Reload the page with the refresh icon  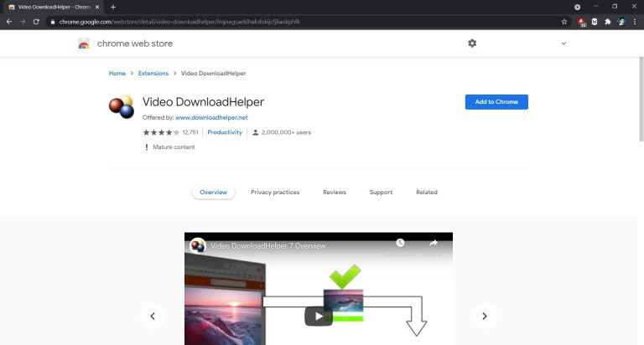pyautogui.click(x=36, y=22)
